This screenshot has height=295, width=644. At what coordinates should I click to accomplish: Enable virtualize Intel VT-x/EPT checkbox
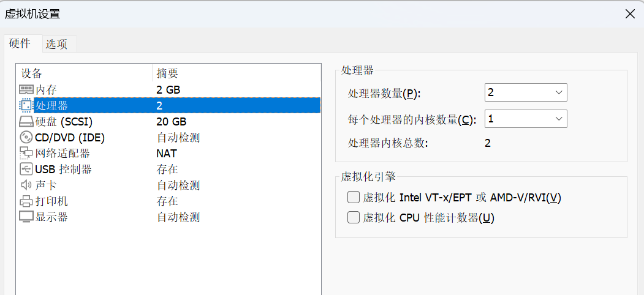tap(353, 198)
